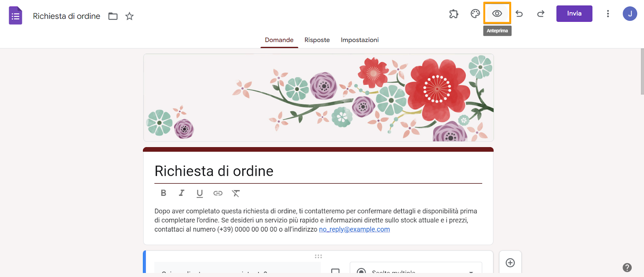Open add-ons puzzle piece icon

point(454,14)
